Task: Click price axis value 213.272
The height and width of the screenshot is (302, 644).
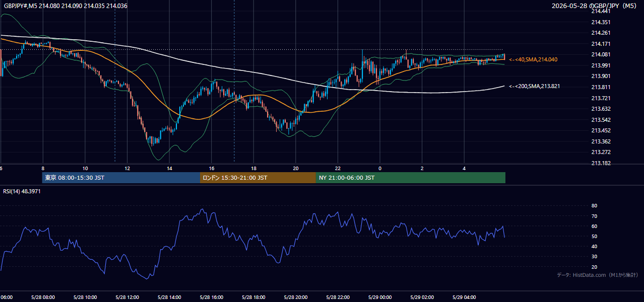Action: tap(601, 152)
